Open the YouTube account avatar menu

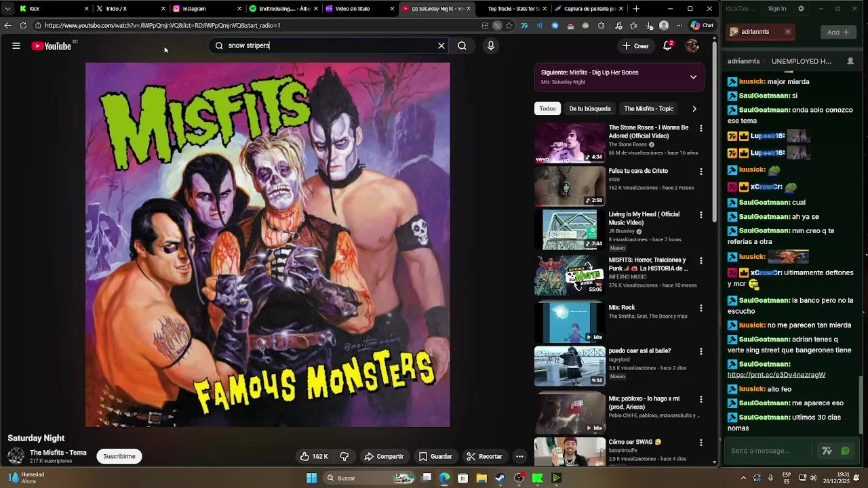tap(692, 46)
